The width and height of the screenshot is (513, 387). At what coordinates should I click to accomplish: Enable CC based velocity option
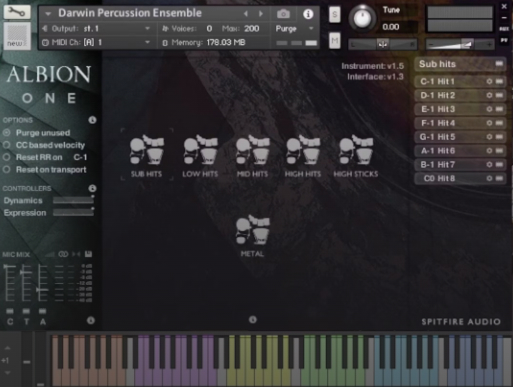(x=7, y=145)
